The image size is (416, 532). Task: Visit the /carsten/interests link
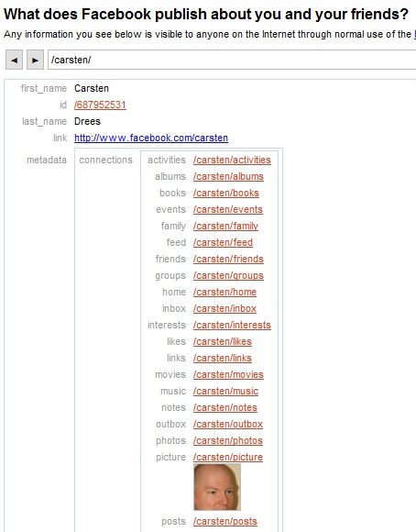(232, 325)
